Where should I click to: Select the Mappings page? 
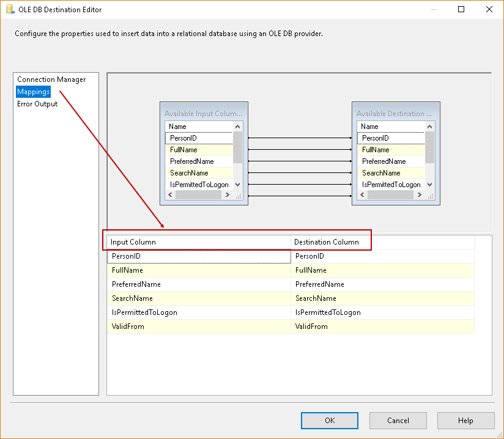tap(34, 92)
